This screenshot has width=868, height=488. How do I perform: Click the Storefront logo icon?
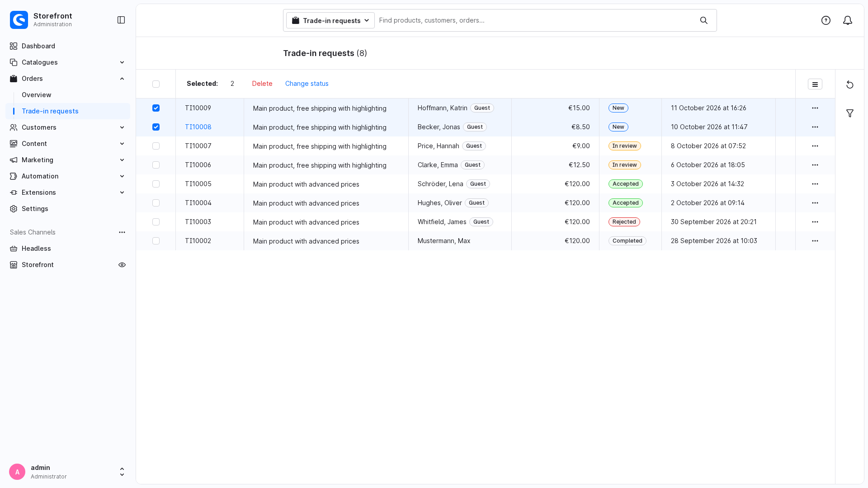coord(19,20)
